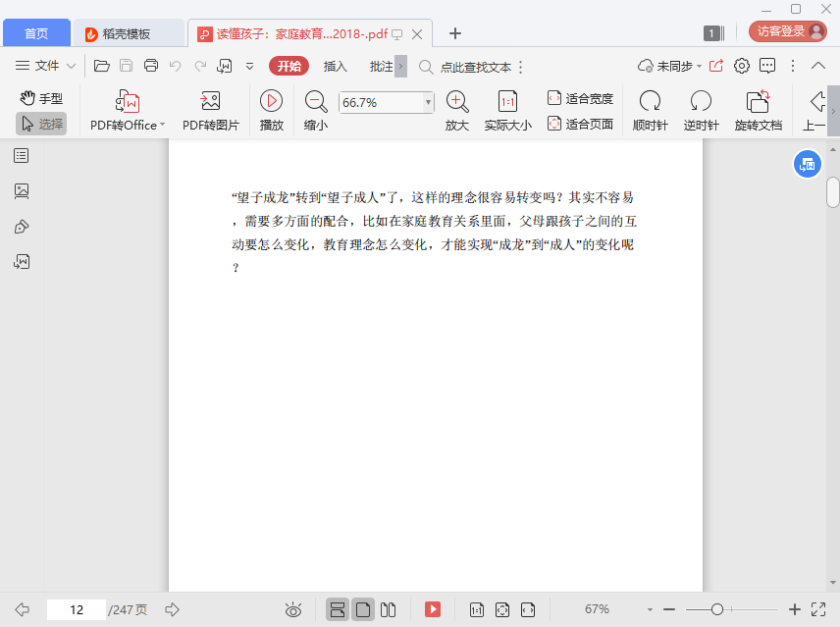This screenshot has width=840, height=627.
Task: Switch to 插入 ribbon tab
Action: pos(336,66)
